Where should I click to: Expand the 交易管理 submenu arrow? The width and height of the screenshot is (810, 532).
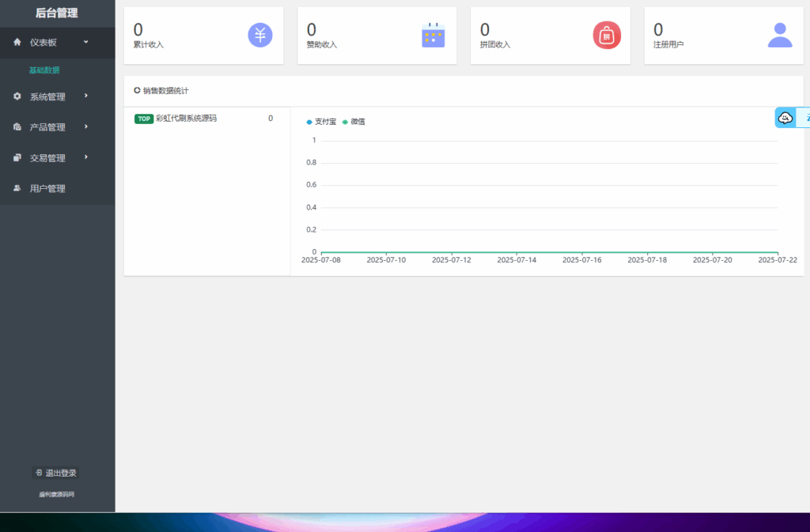[85, 157]
